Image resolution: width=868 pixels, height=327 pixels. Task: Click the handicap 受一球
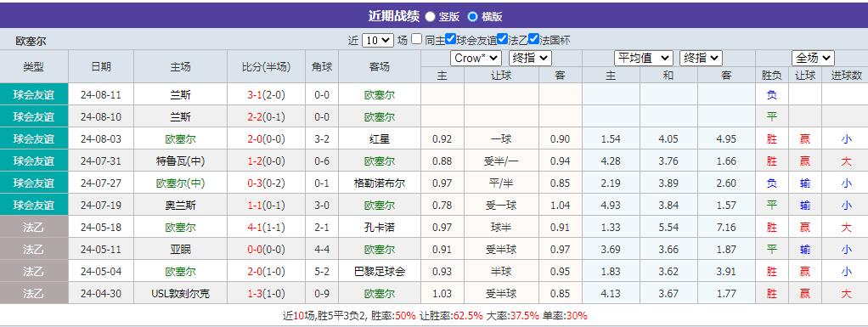(x=501, y=206)
